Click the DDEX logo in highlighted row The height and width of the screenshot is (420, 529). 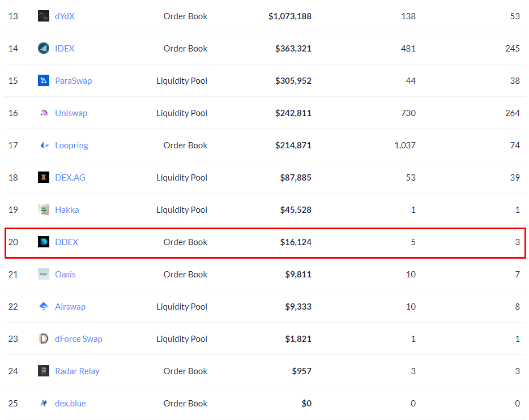43,242
